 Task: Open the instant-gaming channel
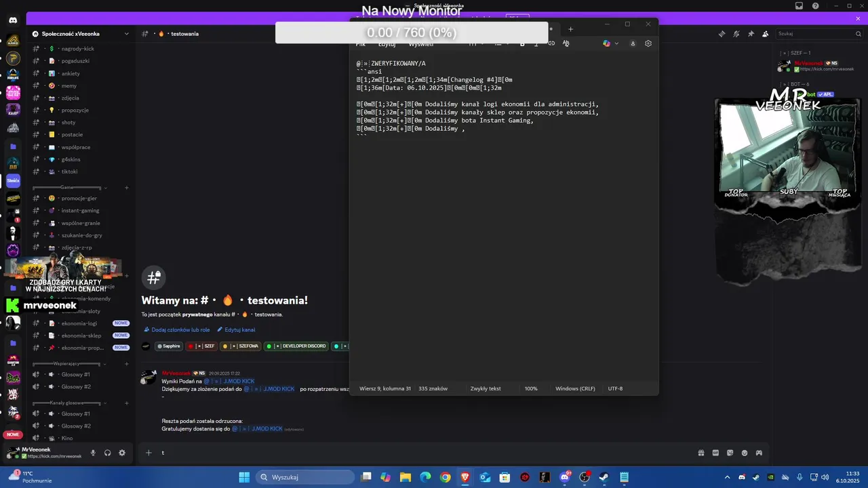81,211
